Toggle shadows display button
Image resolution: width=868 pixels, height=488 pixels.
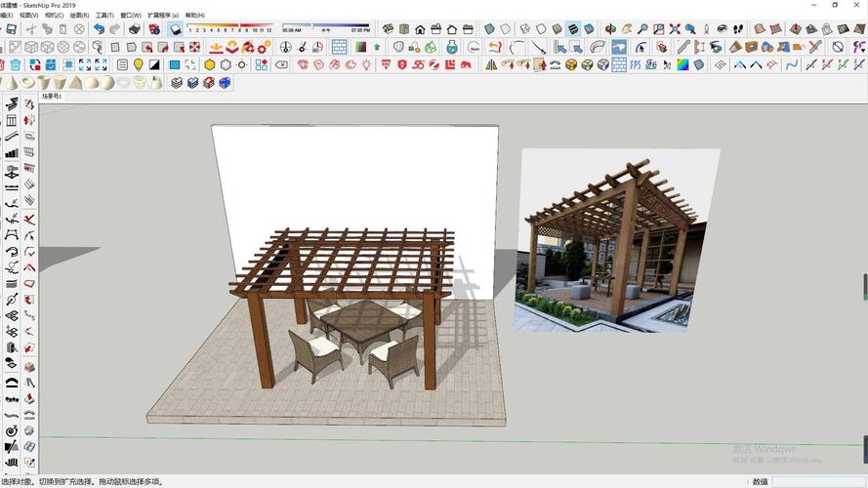tap(175, 28)
